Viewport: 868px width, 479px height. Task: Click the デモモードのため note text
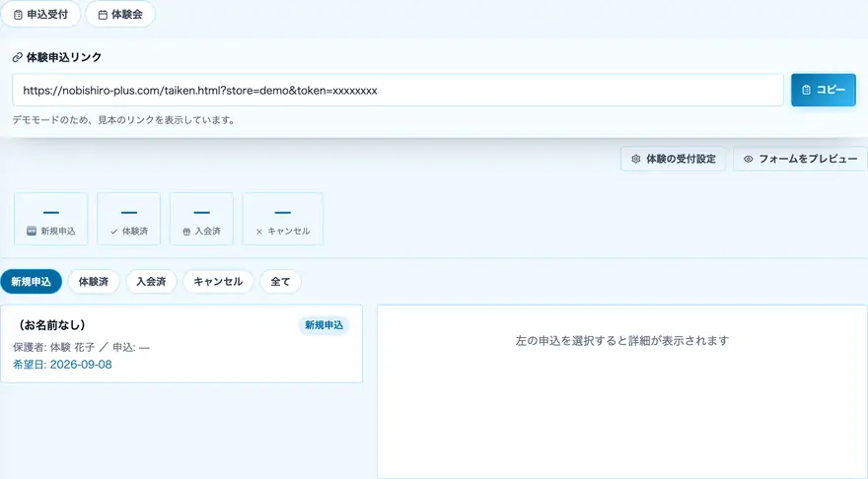123,120
